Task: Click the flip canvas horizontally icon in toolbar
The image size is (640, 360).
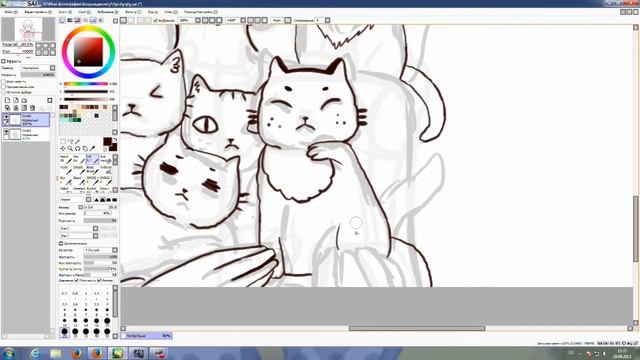Action: pyautogui.click(x=288, y=20)
